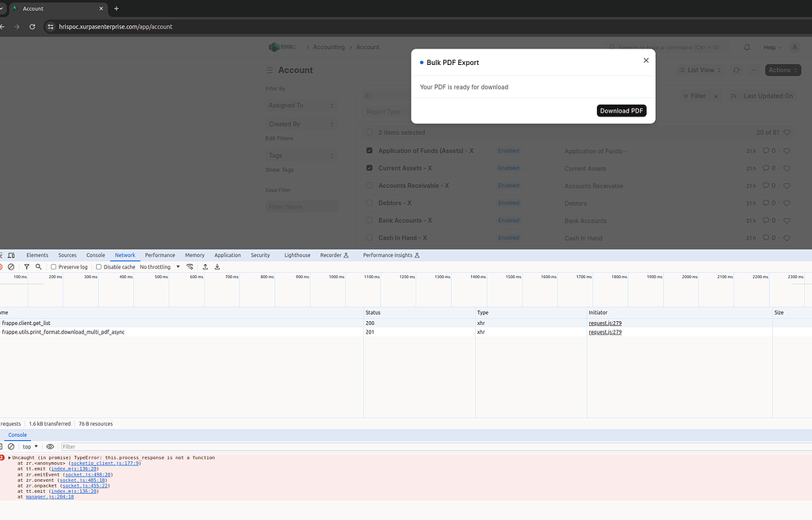
Task: Search within network requests
Action: point(37,267)
